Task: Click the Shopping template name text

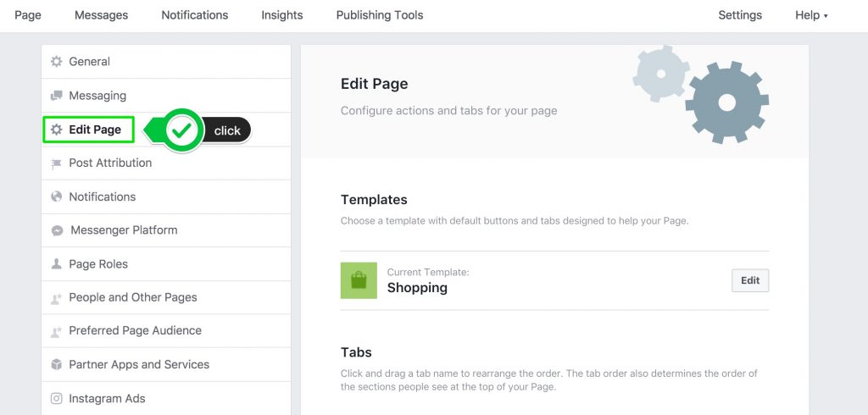Action: (417, 288)
